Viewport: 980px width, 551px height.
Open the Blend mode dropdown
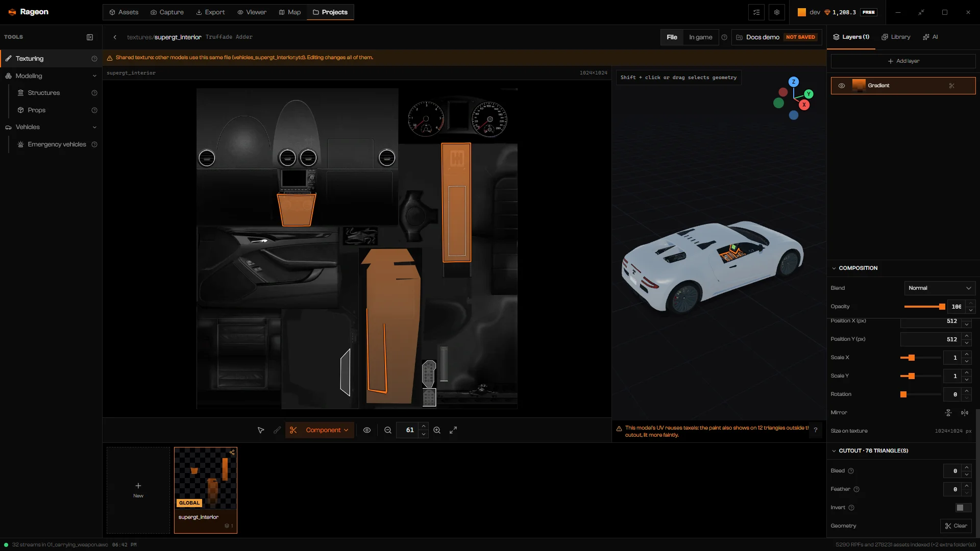(940, 288)
